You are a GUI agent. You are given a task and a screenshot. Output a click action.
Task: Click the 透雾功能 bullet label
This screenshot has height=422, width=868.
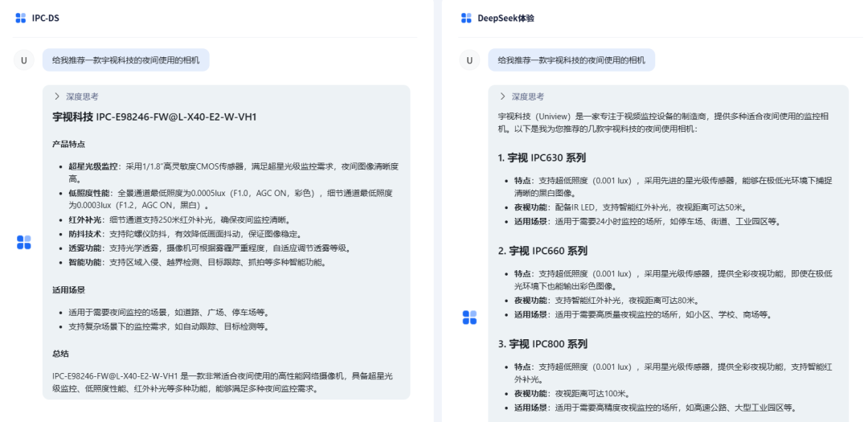(84, 248)
